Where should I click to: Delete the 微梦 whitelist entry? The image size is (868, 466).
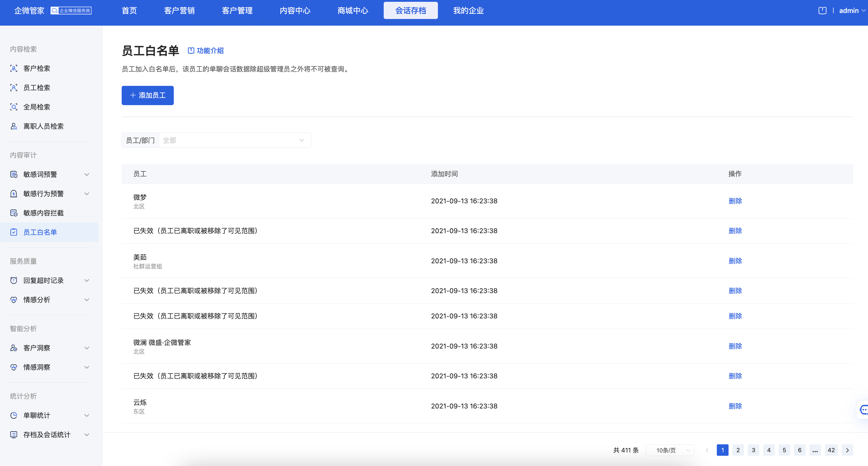(735, 201)
